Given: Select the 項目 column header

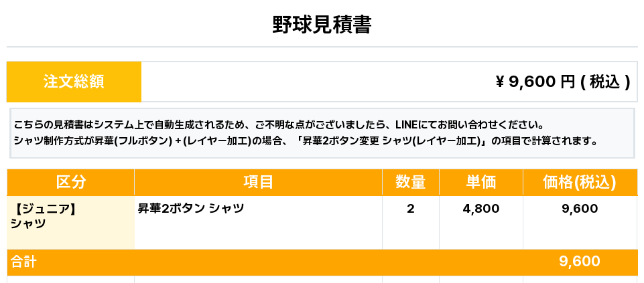Looking at the screenshot, I should (x=258, y=182).
